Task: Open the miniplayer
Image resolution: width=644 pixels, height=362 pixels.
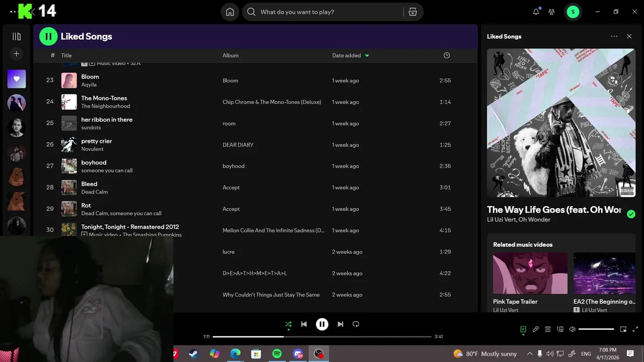Action: 623,329
